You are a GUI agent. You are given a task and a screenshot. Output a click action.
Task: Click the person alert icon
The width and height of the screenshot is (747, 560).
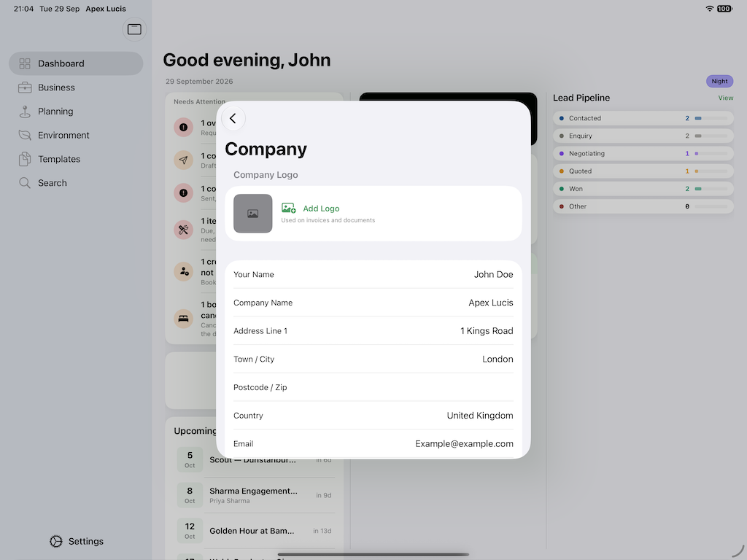point(183,271)
